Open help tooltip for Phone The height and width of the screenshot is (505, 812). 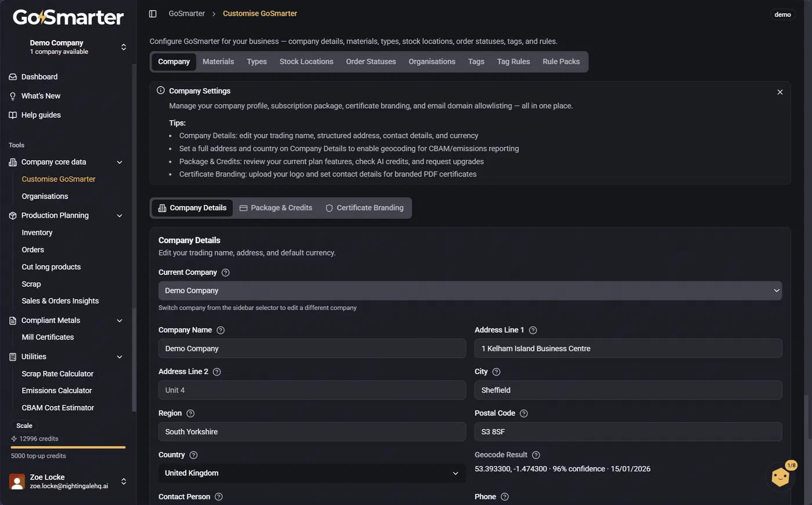[x=505, y=497]
